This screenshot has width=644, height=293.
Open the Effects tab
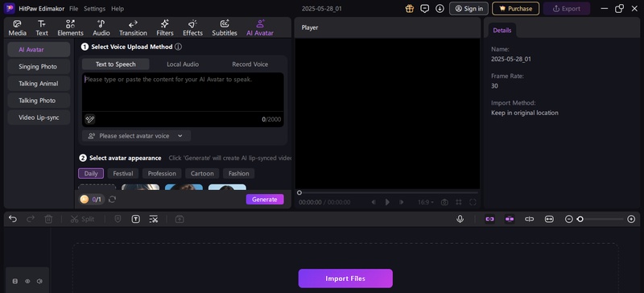tap(192, 28)
